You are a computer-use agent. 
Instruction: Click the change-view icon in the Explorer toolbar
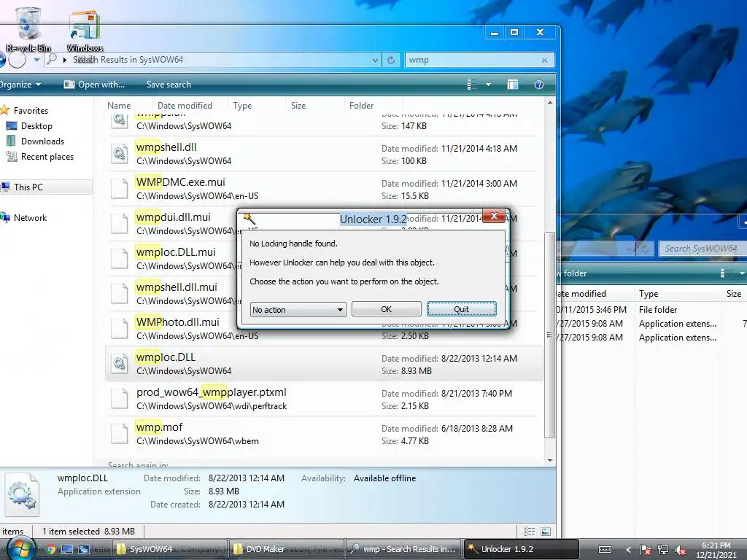[x=472, y=85]
